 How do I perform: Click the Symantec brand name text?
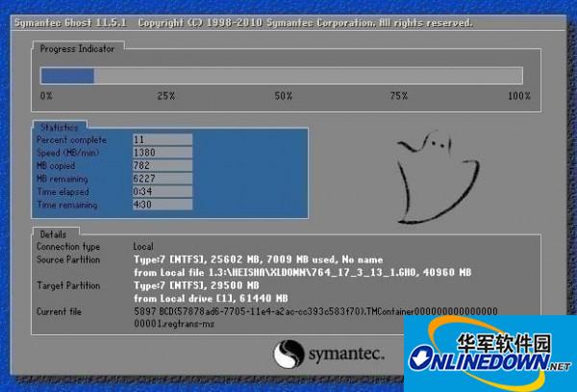(x=348, y=355)
